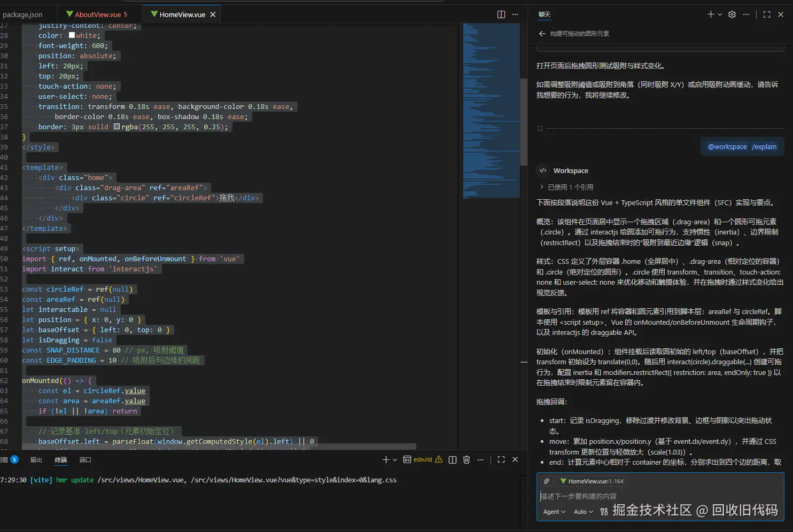Click the white color swatch in code
The image size is (793, 532).
pos(72,35)
